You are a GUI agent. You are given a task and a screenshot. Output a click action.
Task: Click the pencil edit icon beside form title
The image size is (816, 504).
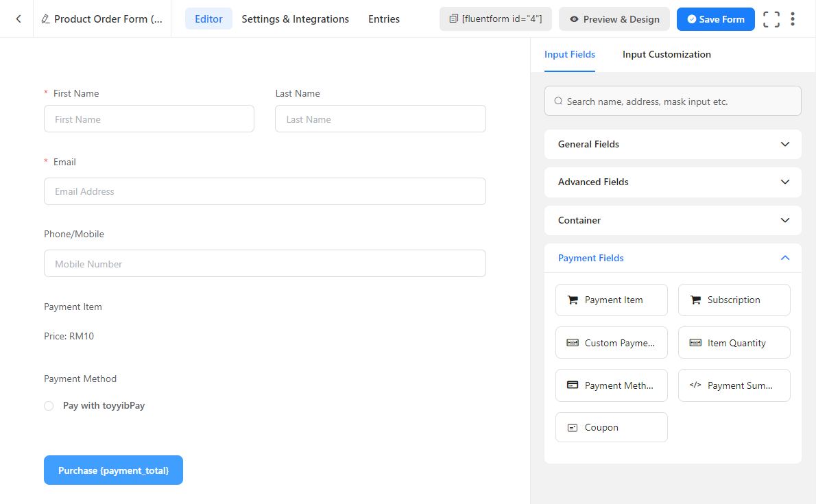(x=45, y=19)
